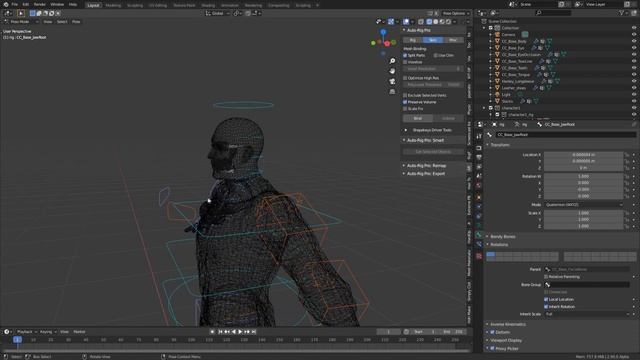Toggle the Optimize High Res checkbox
Viewport: 640px width, 360px height.
(405, 78)
